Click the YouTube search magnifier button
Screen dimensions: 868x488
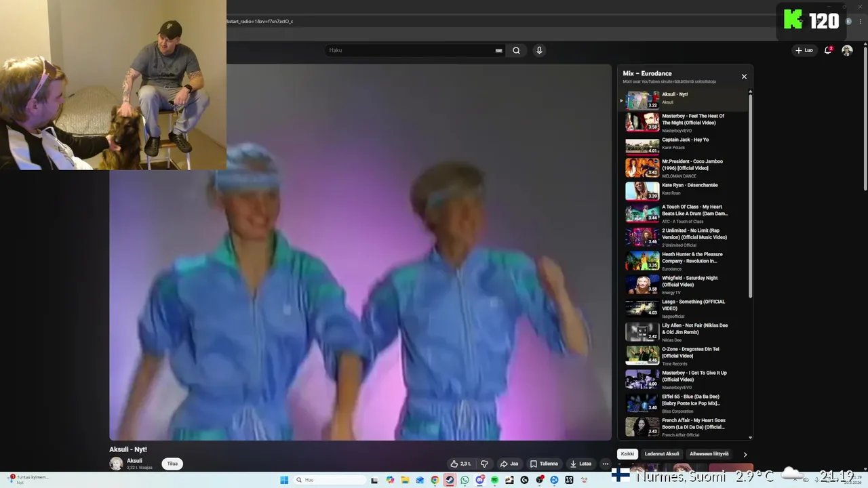516,50
